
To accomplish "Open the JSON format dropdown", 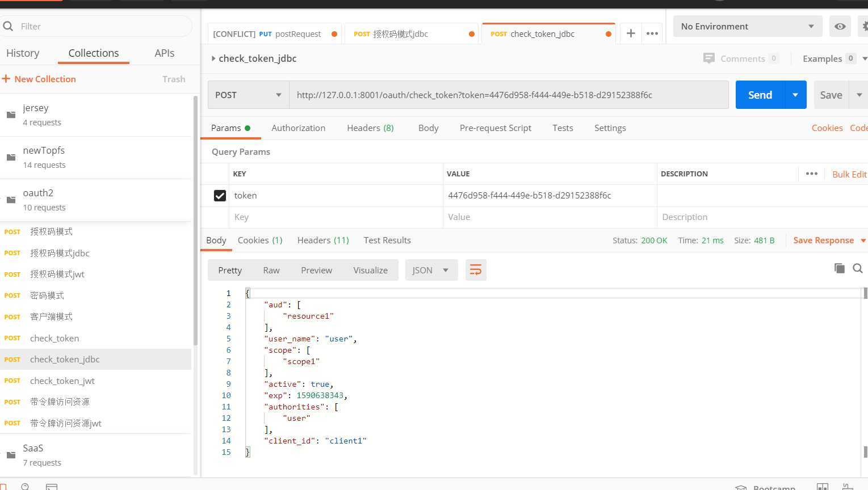I will [x=431, y=270].
